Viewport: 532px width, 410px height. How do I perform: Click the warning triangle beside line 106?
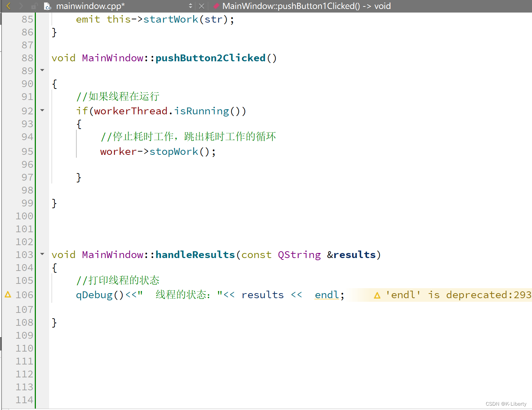click(x=8, y=295)
